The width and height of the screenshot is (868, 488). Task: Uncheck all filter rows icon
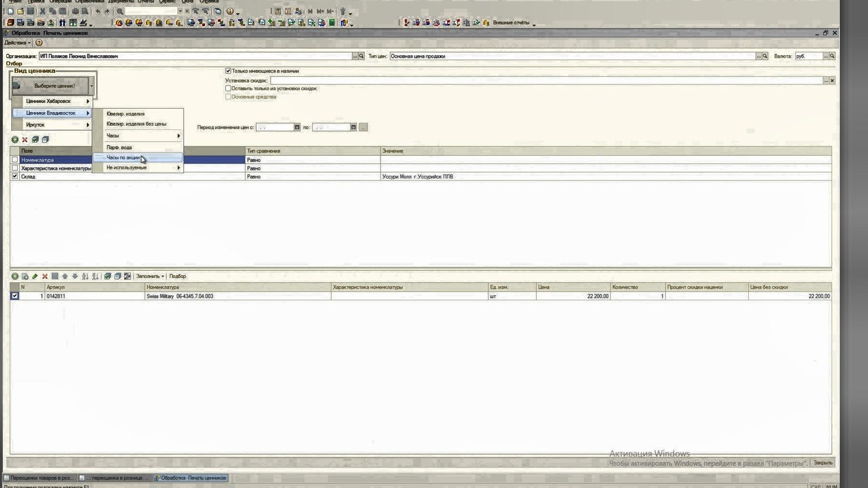(x=45, y=140)
